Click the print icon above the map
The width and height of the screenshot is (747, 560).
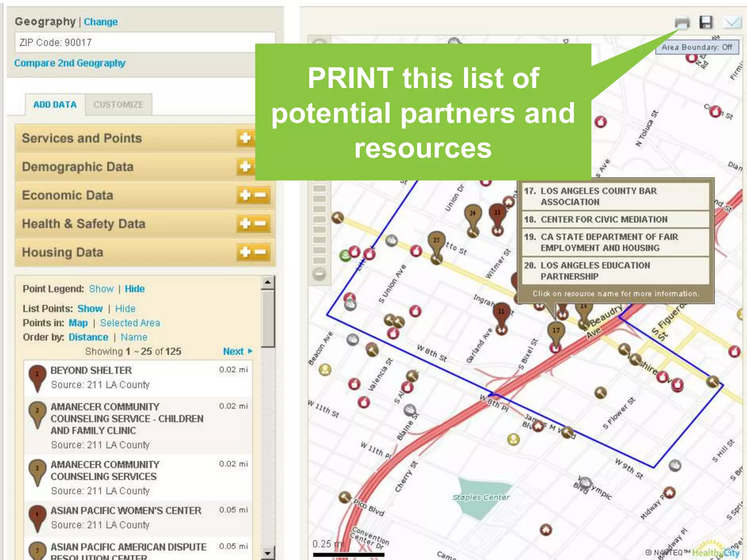[682, 23]
